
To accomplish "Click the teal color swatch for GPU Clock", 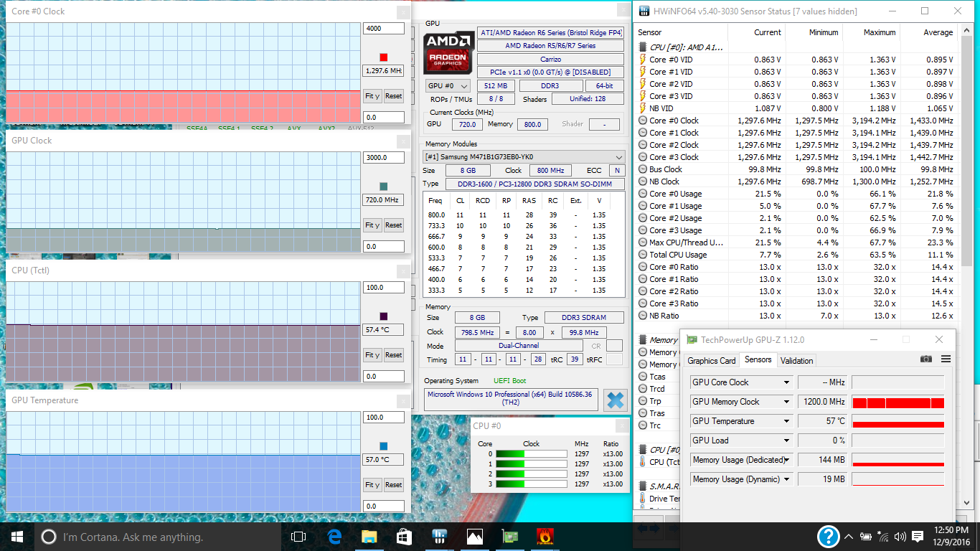I will 384,187.
